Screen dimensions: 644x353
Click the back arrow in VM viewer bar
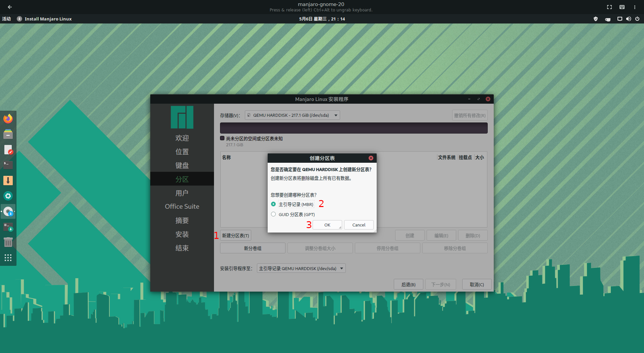(x=10, y=7)
